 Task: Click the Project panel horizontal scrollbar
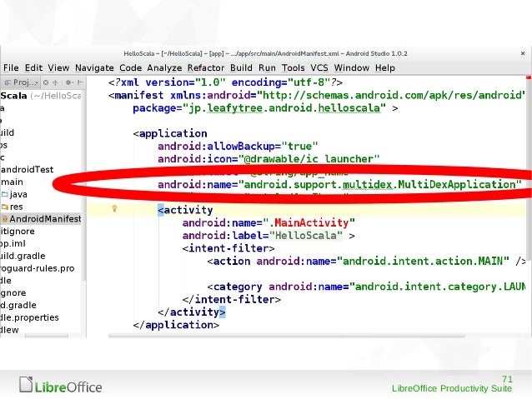(x=47, y=337)
